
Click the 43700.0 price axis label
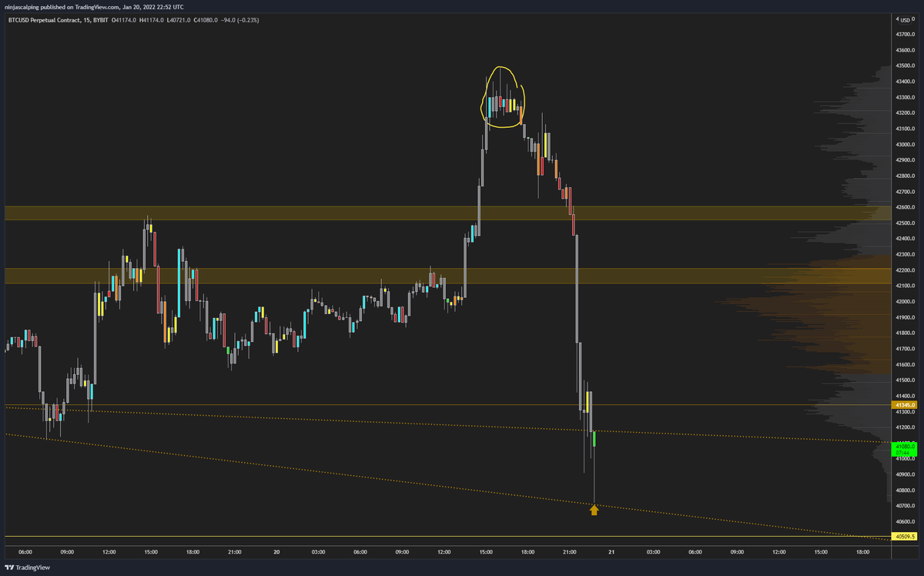904,34
